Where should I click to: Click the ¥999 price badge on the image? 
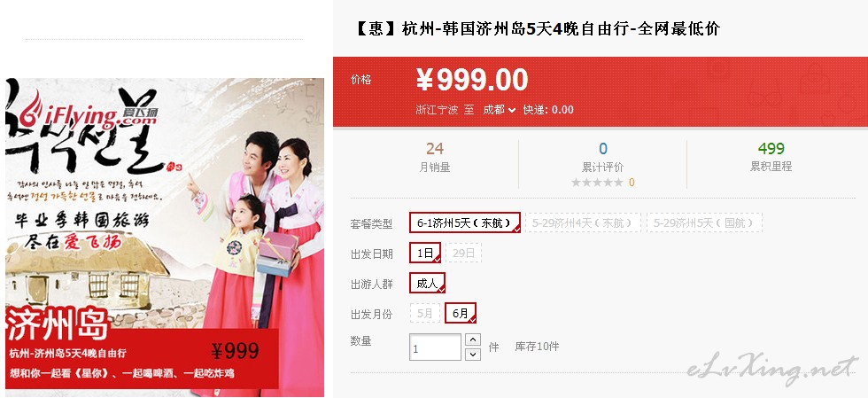[235, 351]
